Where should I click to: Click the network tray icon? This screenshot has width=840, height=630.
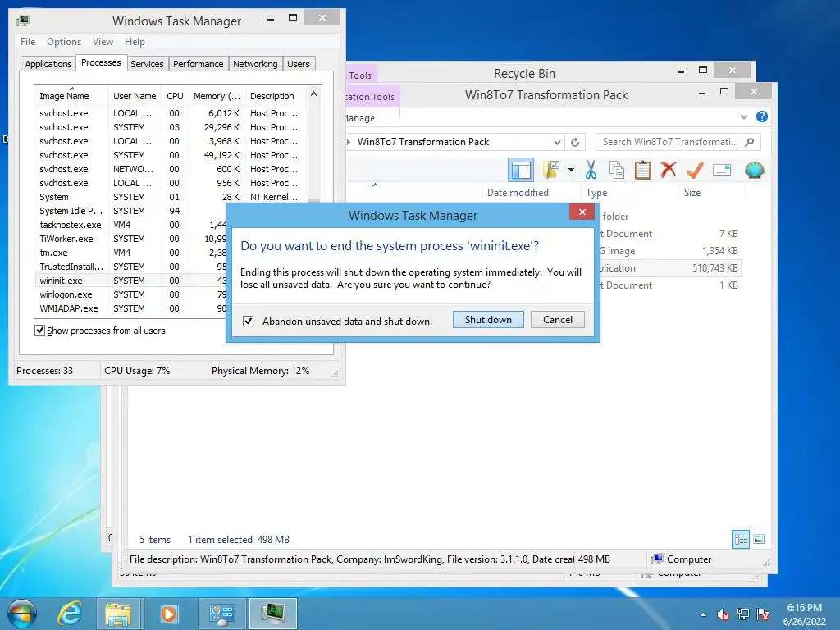pyautogui.click(x=743, y=614)
